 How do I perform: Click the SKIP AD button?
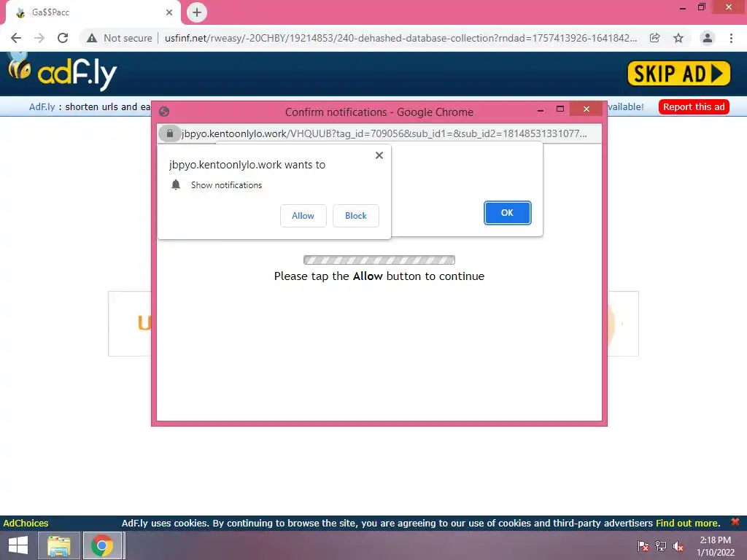pyautogui.click(x=679, y=74)
